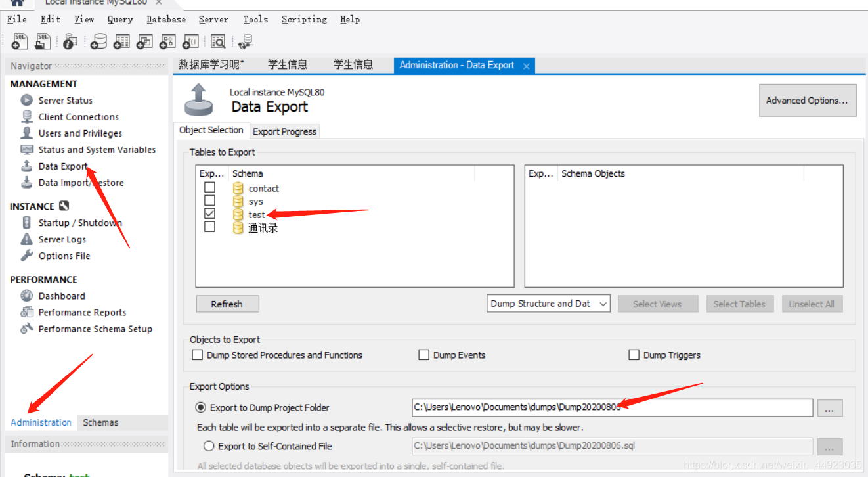The width and height of the screenshot is (868, 477).
Task: Switch to the Export Progress tab
Action: [x=284, y=131]
